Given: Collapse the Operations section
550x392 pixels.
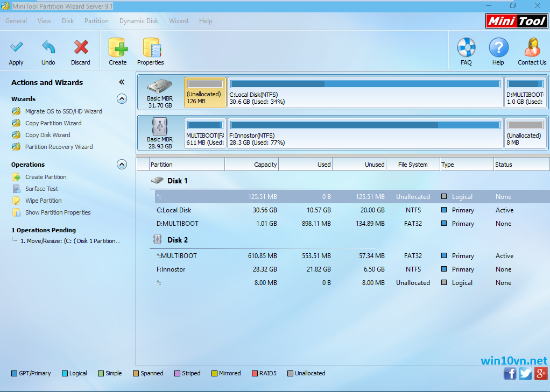Looking at the screenshot, I should pos(122,165).
